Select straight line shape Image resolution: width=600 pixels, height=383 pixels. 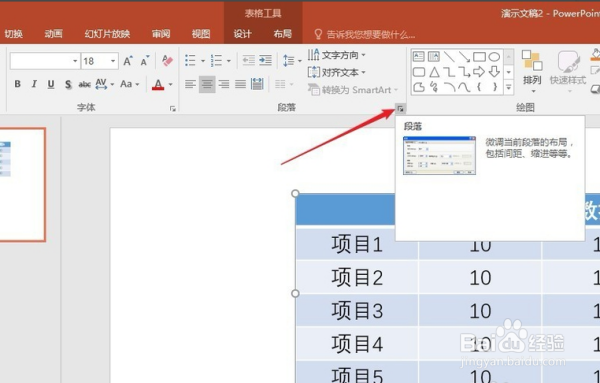click(x=449, y=57)
